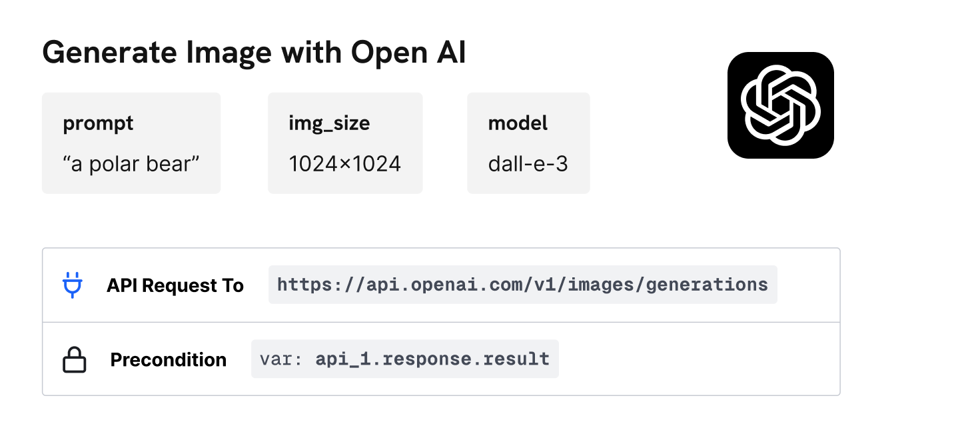Click the "API Request To" label
Screen dimensions: 980x438
point(175,286)
